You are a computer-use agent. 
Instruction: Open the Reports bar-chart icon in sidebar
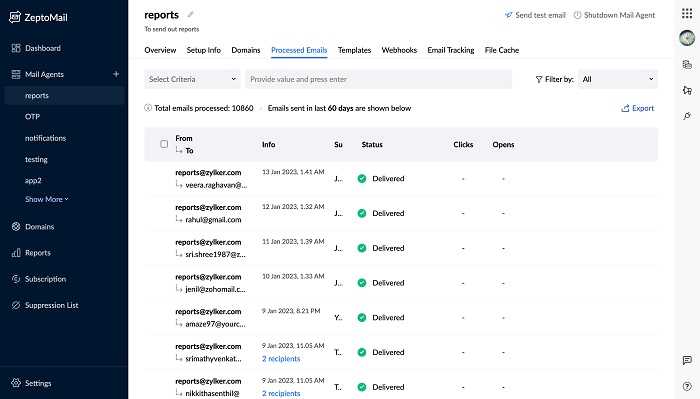[16, 253]
